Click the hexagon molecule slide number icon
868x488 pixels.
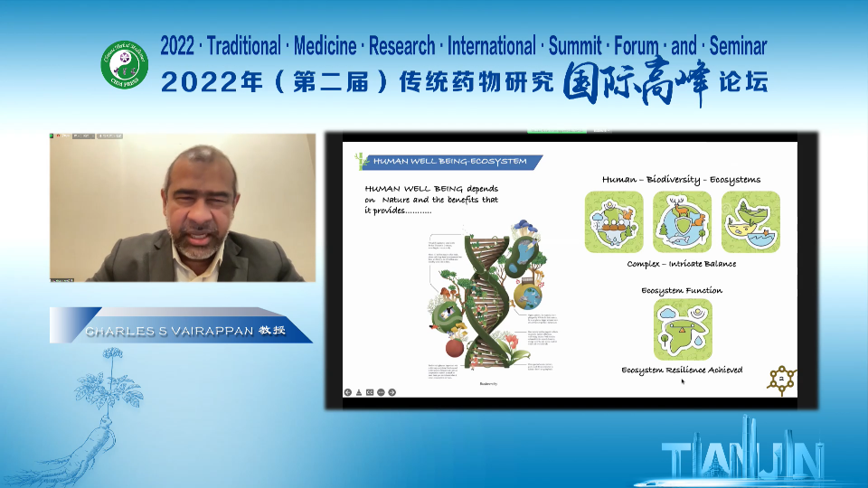(x=781, y=380)
